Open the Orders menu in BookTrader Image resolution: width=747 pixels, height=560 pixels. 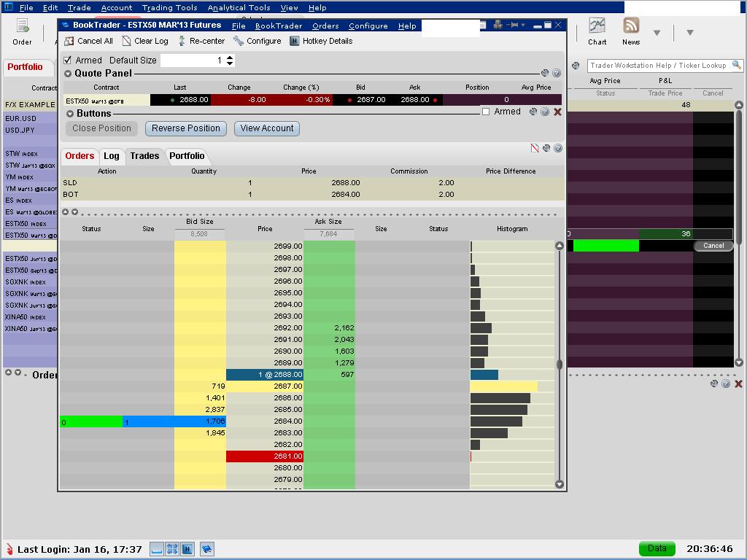(325, 26)
